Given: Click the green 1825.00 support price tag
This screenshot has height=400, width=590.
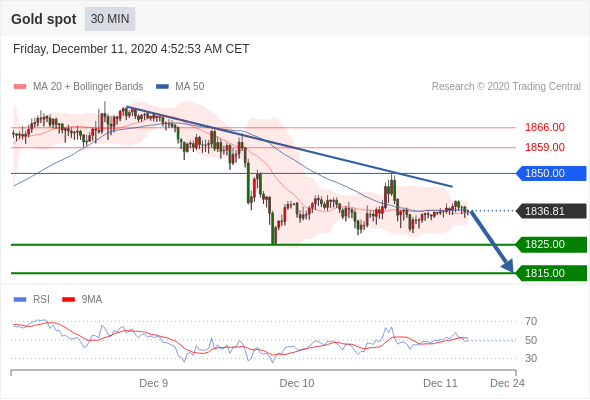Looking at the screenshot, I should click(551, 245).
